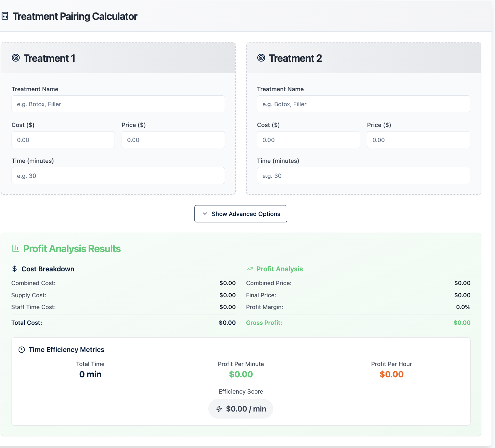495x448 pixels.
Task: Click the target icon beside Treatment 2
Action: [x=261, y=58]
